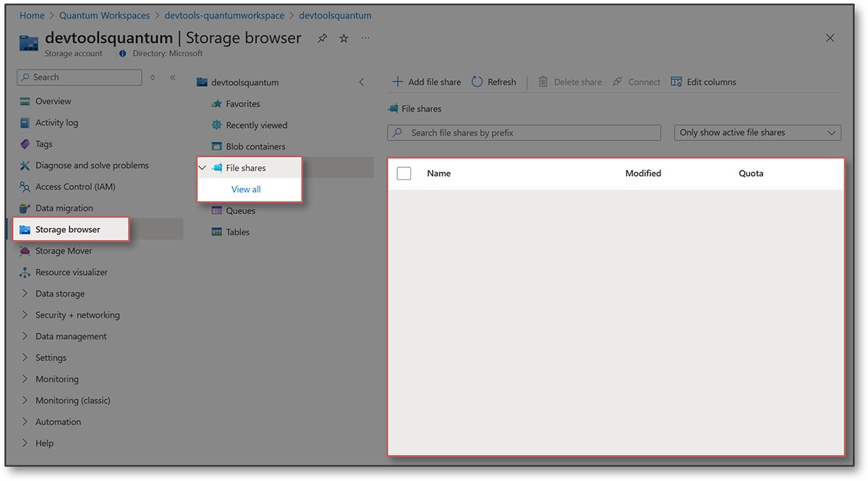Viewport: 868px width, 481px height.
Task: Open Edit columns for file shares
Action: (703, 82)
